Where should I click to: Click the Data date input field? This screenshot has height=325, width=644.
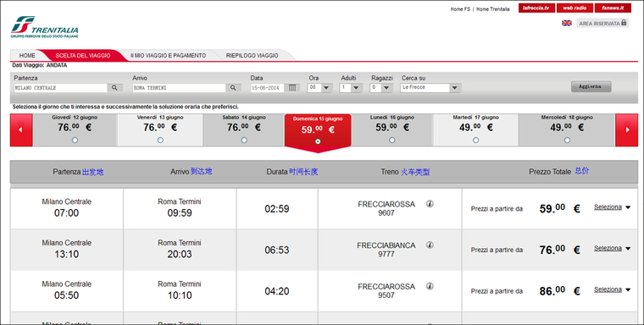point(268,88)
